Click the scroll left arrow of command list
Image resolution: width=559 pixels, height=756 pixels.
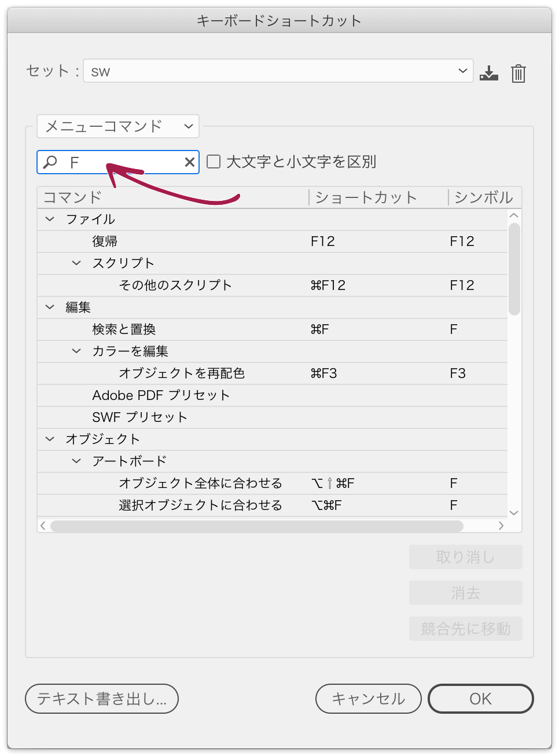pos(43,526)
